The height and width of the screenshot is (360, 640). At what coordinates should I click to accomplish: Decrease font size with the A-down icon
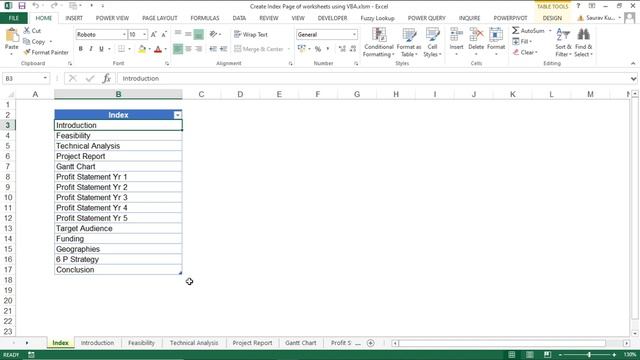[164, 35]
